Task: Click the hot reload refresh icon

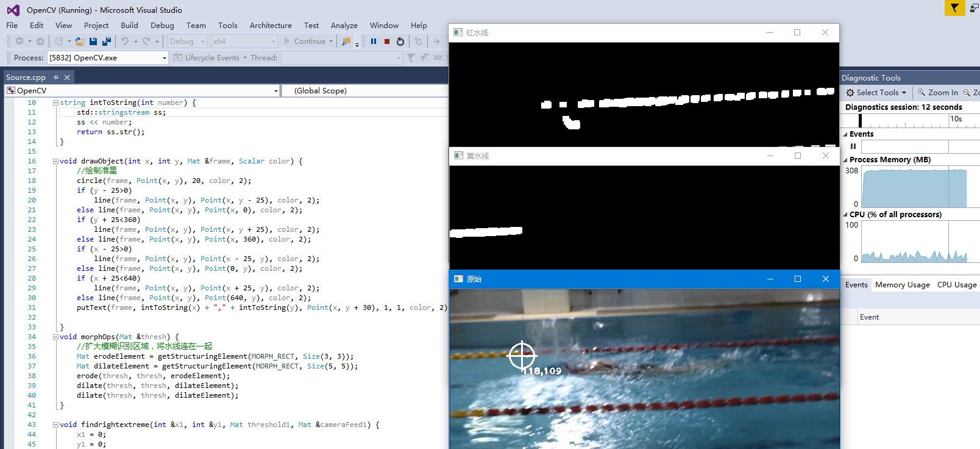Action: click(x=418, y=41)
